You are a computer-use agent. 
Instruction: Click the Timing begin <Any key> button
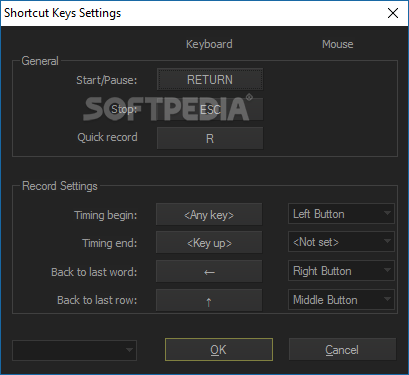click(209, 214)
